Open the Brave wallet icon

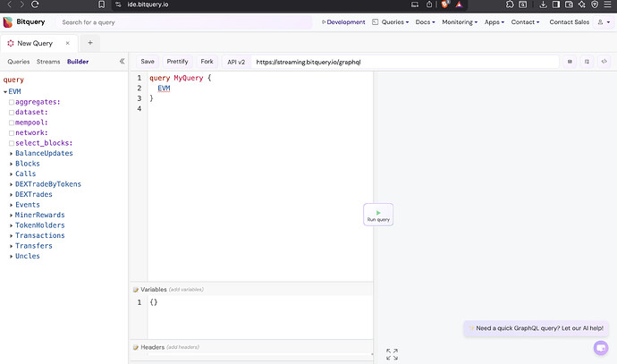pos(569,4)
